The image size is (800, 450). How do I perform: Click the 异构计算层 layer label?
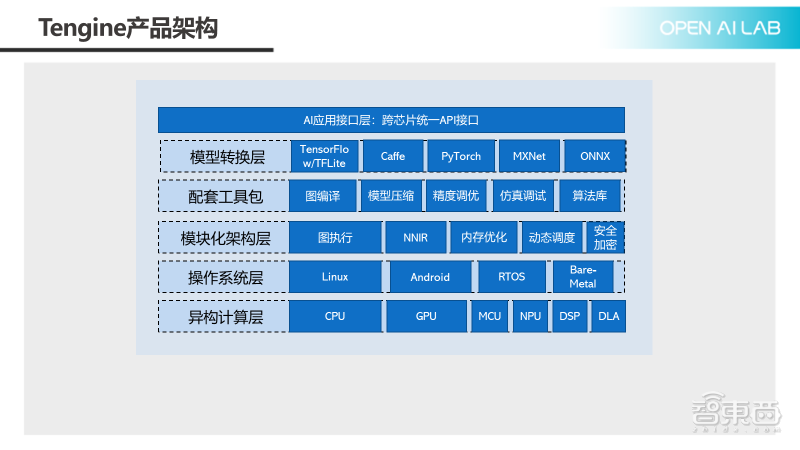(x=225, y=317)
